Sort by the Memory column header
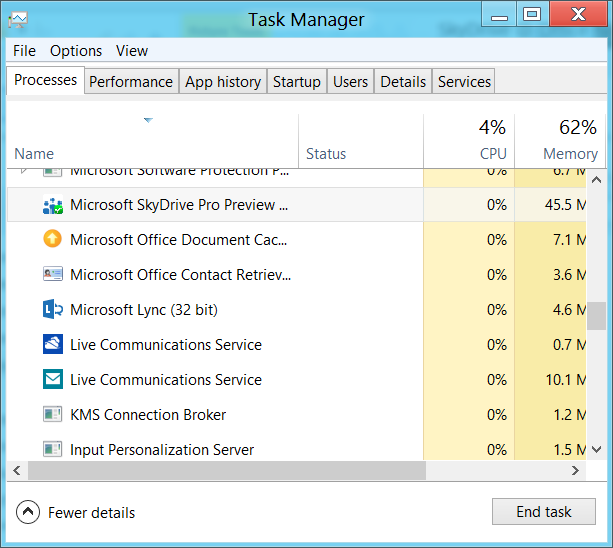Screen dimensions: 613x548 (x=560, y=141)
